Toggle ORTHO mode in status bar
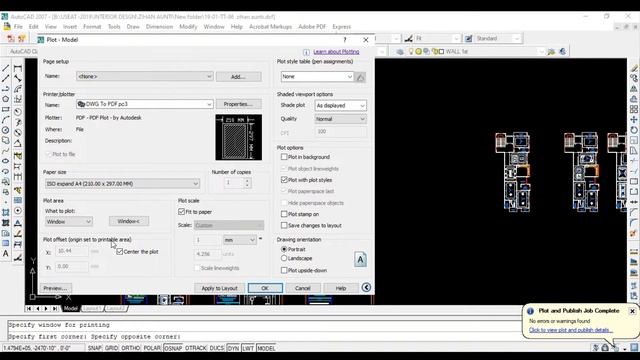The height and width of the screenshot is (360, 640). point(131,348)
